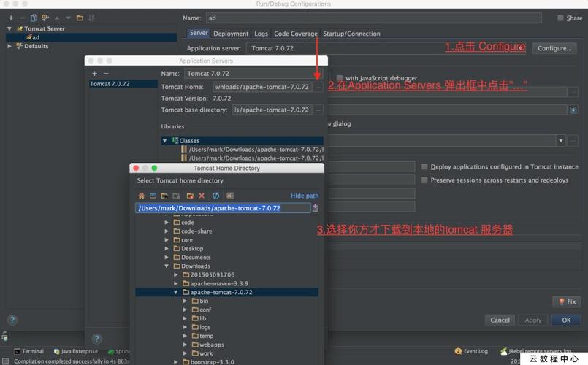
Task: Switch to the Server tab
Action: pyautogui.click(x=199, y=33)
